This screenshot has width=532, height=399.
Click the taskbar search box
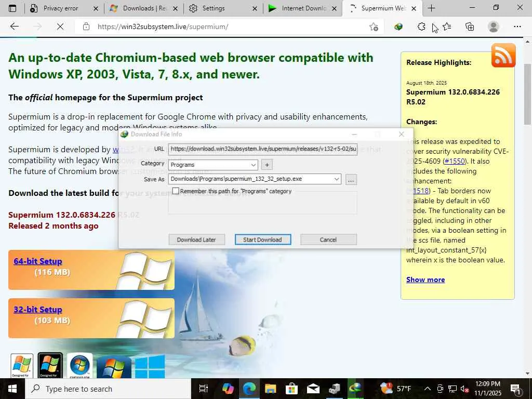(108, 389)
